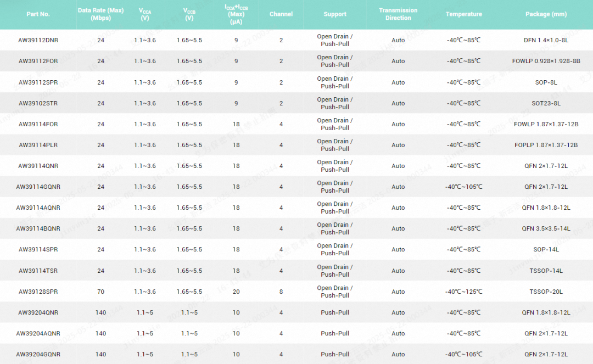This screenshot has width=593, height=364.
Task: Click the Package (mm) column header
Action: pyautogui.click(x=546, y=14)
